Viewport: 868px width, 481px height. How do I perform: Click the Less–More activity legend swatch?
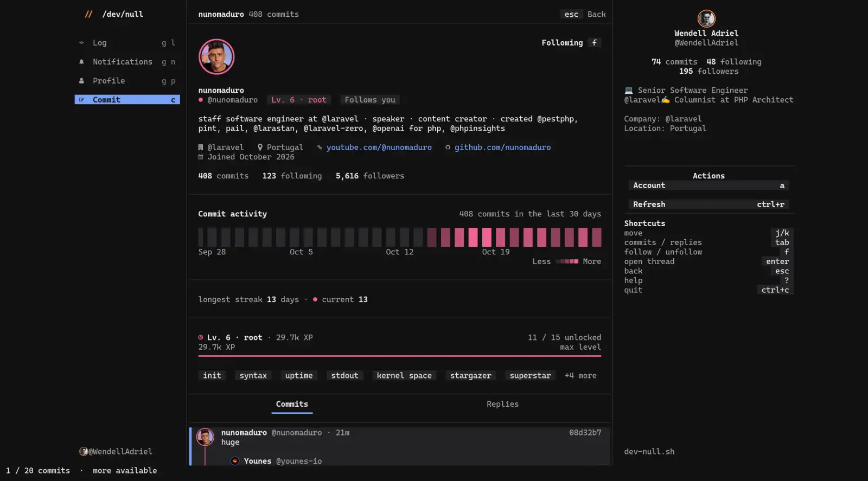pos(567,261)
